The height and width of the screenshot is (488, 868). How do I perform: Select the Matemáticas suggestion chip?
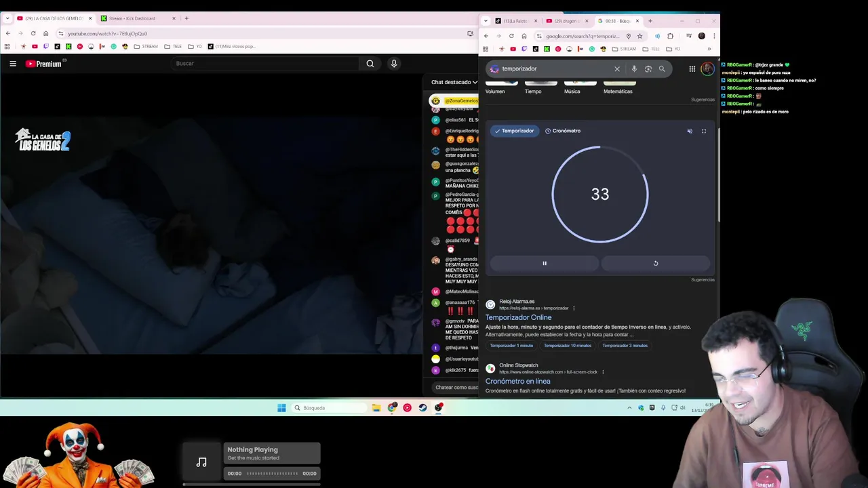[618, 87]
